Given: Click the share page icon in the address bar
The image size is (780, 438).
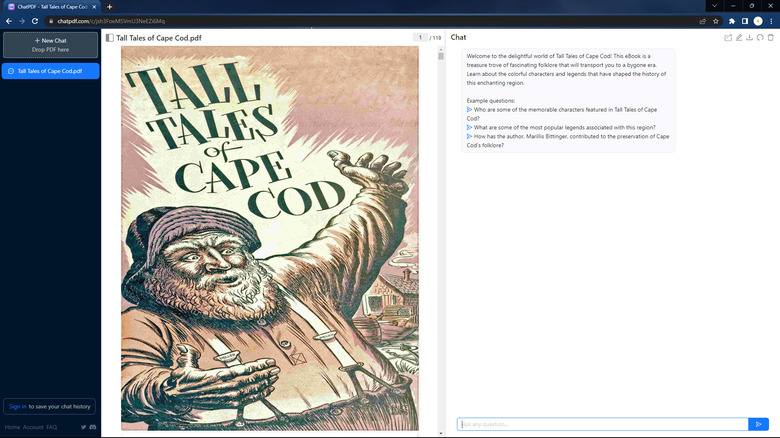Looking at the screenshot, I should click(x=702, y=21).
